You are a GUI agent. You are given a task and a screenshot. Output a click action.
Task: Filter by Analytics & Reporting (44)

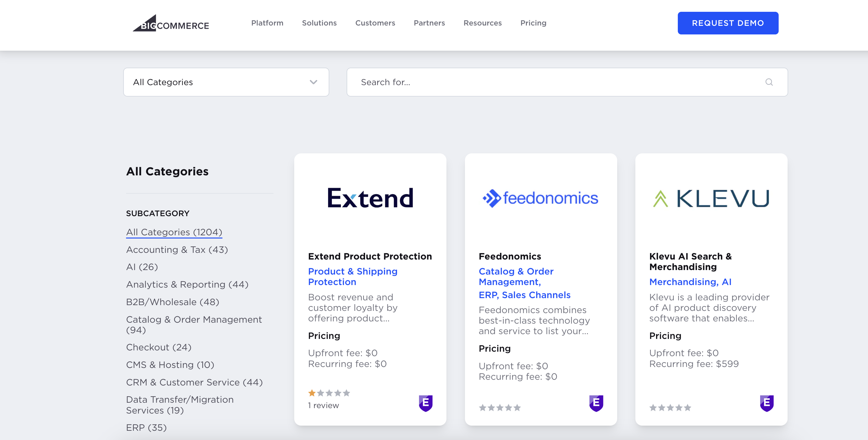(187, 284)
